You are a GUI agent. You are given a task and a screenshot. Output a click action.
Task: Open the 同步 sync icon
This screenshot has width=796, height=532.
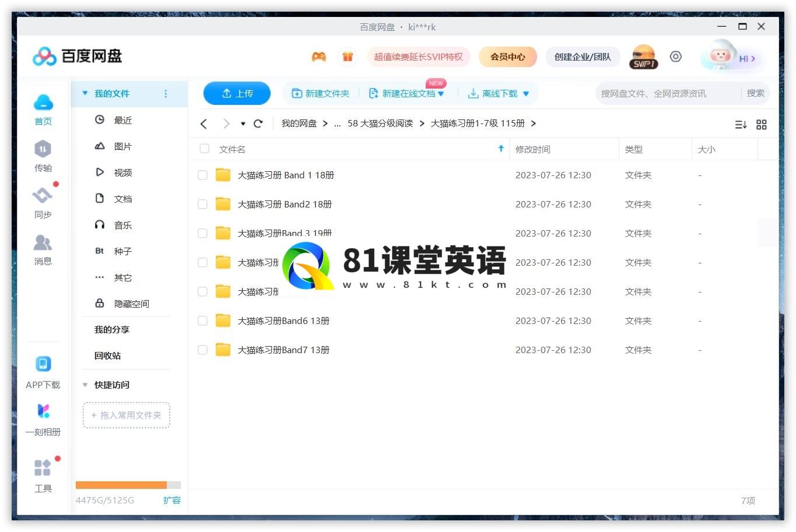(x=43, y=196)
